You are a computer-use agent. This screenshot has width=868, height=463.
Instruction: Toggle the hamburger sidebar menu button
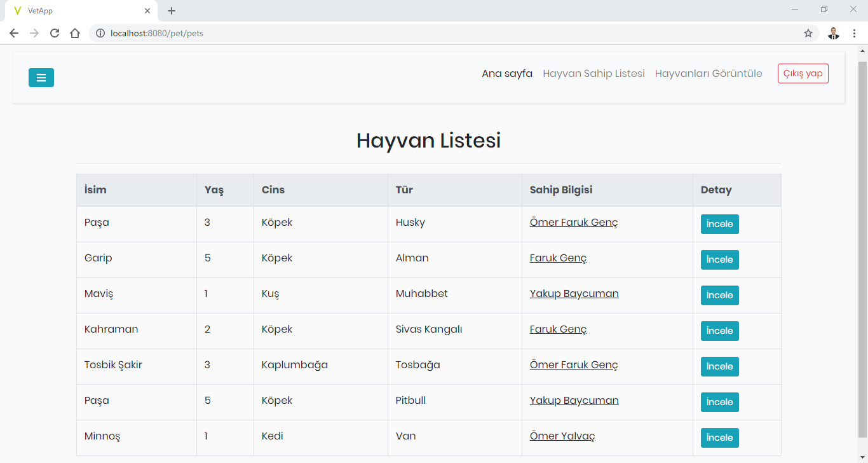click(41, 78)
